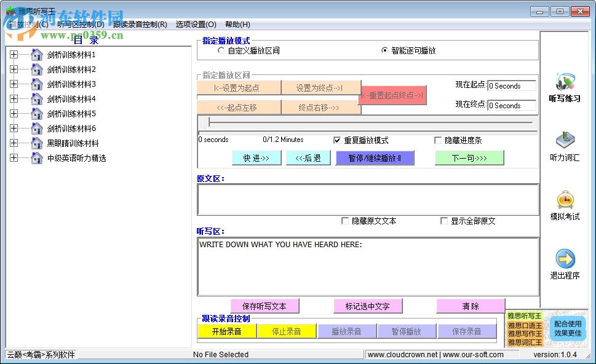
Task: Click the 退出程序 exit arrow icon
Action: 564,258
